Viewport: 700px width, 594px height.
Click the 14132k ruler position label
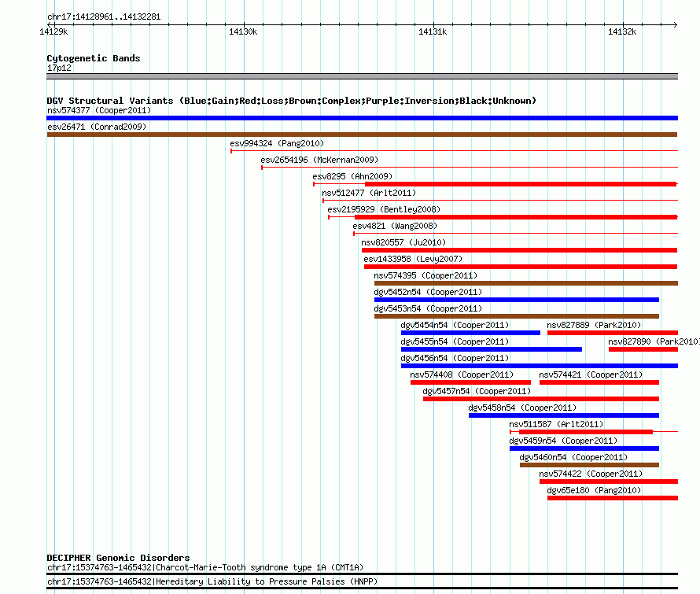click(x=622, y=31)
